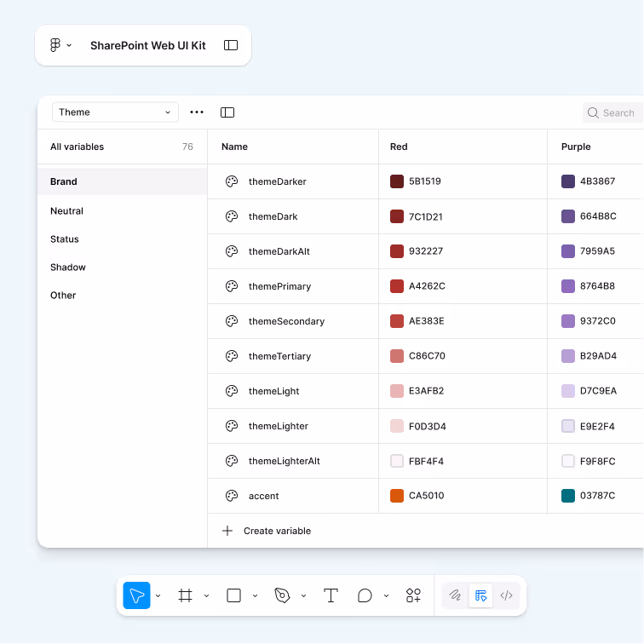Select the All variables group
Image resolution: width=644 pixels, height=644 pixels.
(122, 147)
